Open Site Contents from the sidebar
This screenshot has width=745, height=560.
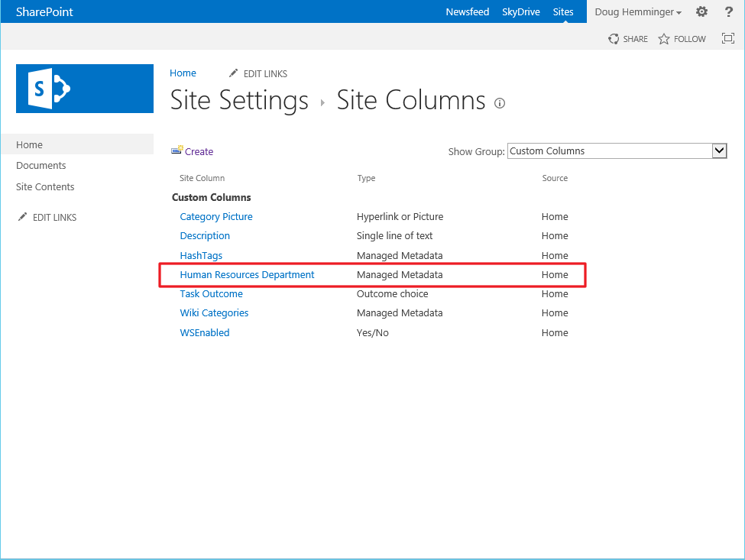tap(44, 186)
